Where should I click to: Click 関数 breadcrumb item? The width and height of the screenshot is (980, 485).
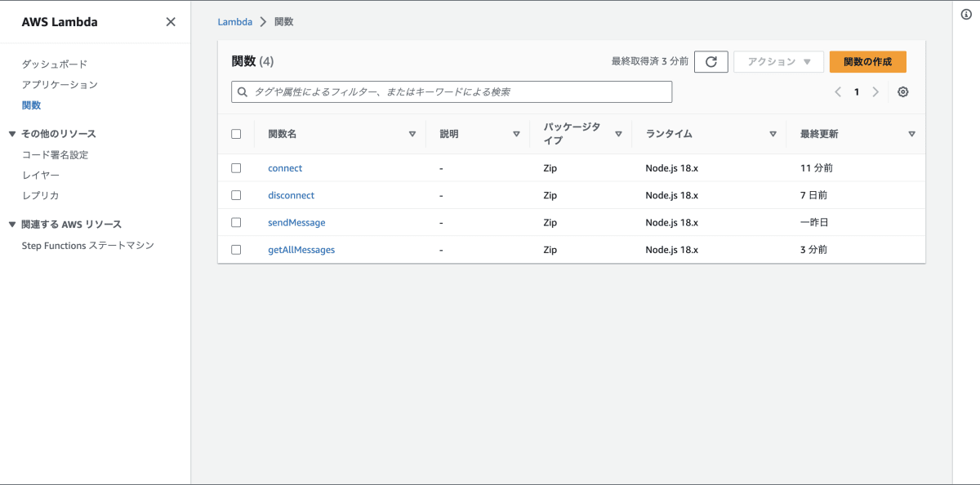coord(283,22)
